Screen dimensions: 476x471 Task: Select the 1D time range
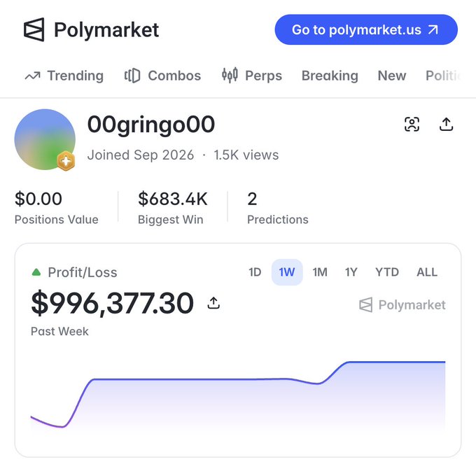click(255, 272)
